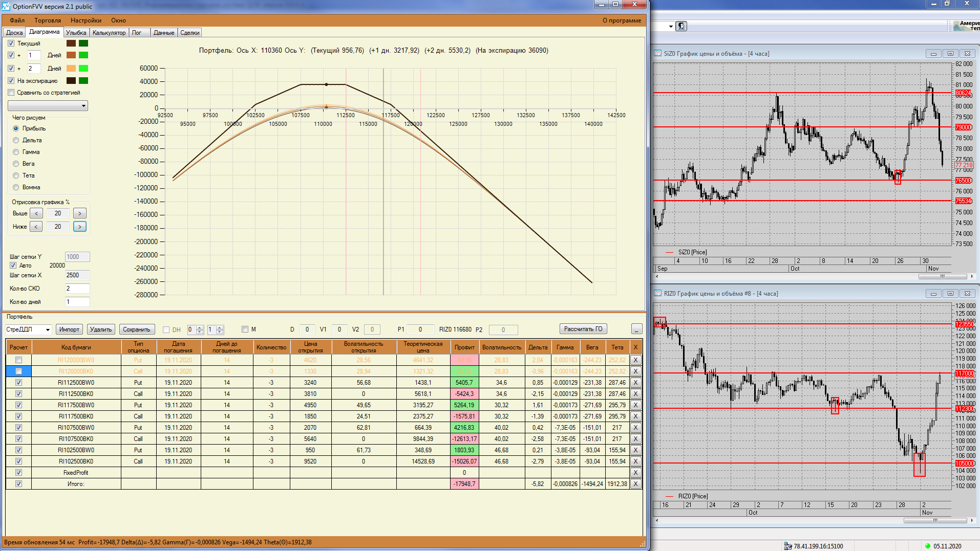
Task: Click the SiZ0 chart window icon
Action: pyautogui.click(x=658, y=54)
